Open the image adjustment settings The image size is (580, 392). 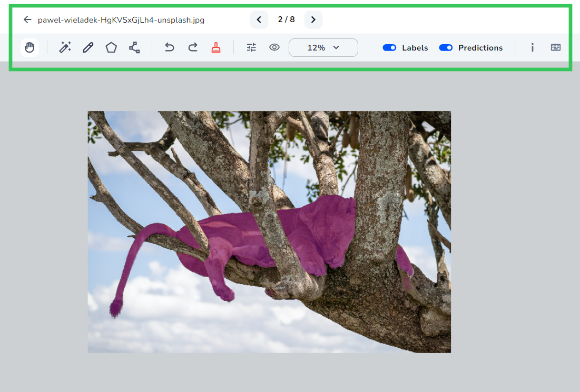tap(251, 47)
